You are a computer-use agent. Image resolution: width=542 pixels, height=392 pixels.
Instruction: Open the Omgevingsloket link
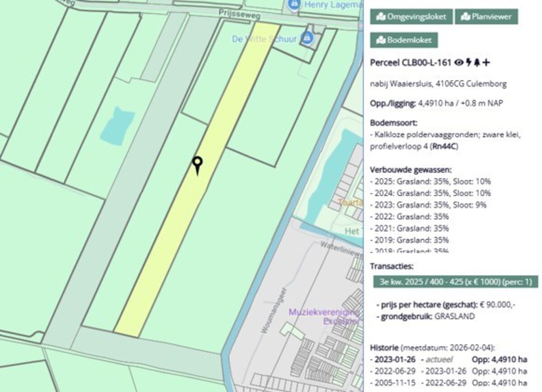411,17
